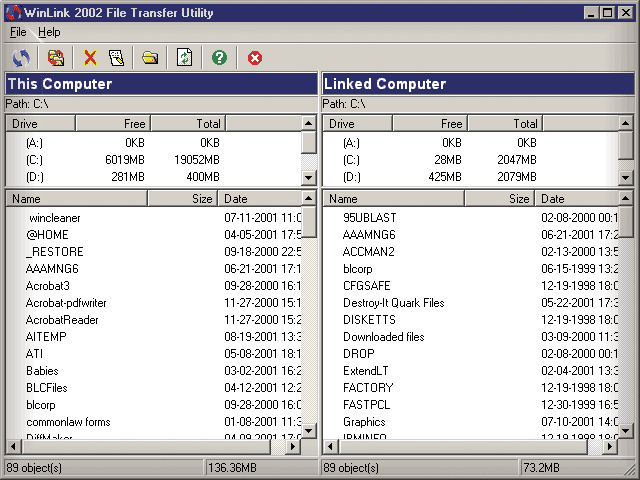Click the green refresh page toolbar icon
Viewport: 640px width, 480px height.
click(x=184, y=58)
